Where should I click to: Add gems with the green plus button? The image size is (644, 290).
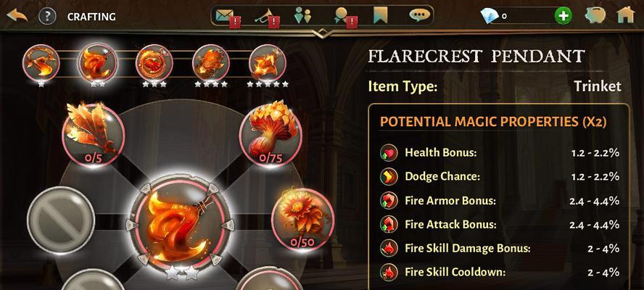click(563, 17)
